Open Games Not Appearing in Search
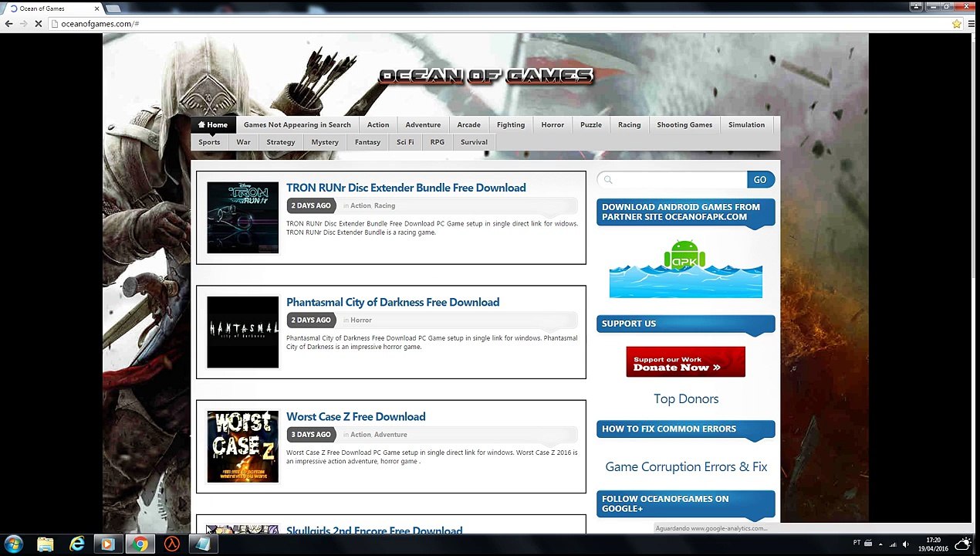The height and width of the screenshot is (556, 980). pyautogui.click(x=297, y=124)
